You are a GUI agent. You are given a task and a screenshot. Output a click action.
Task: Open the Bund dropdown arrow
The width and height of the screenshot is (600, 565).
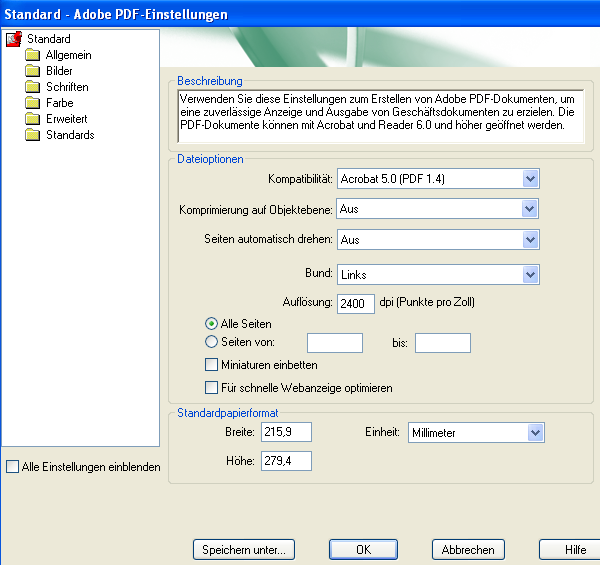coord(530,275)
